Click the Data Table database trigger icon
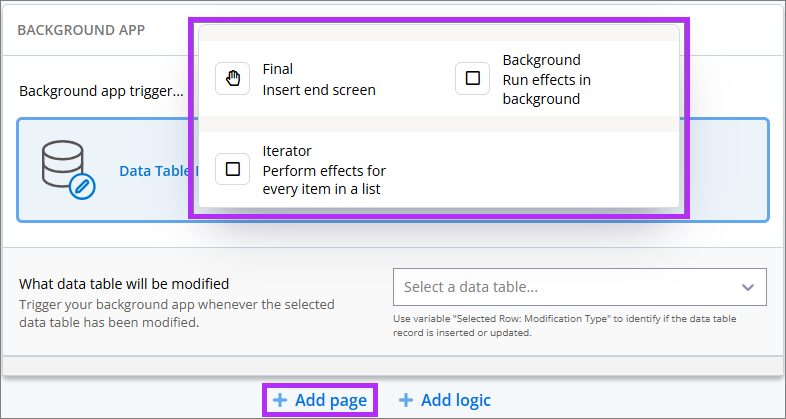 click(69, 170)
